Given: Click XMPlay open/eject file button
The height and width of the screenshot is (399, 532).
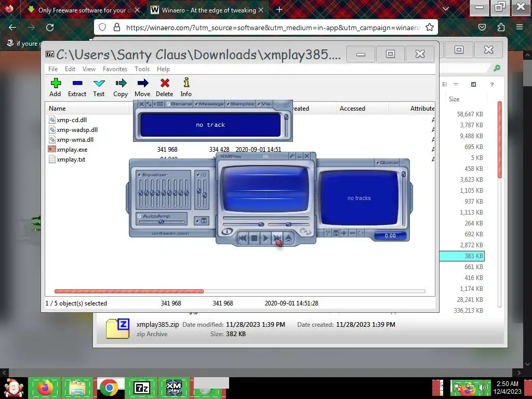Looking at the screenshot, I should point(289,238).
